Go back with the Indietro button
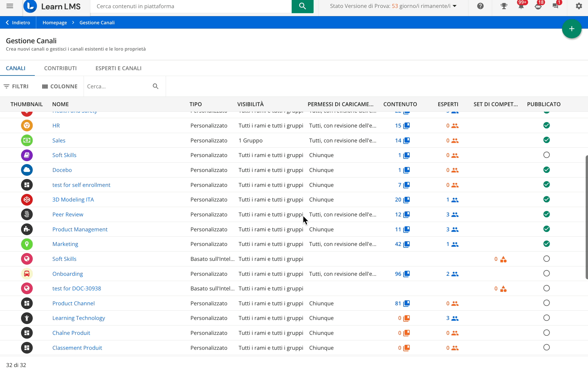Image resolution: width=588 pixels, height=372 pixels. coord(18,23)
